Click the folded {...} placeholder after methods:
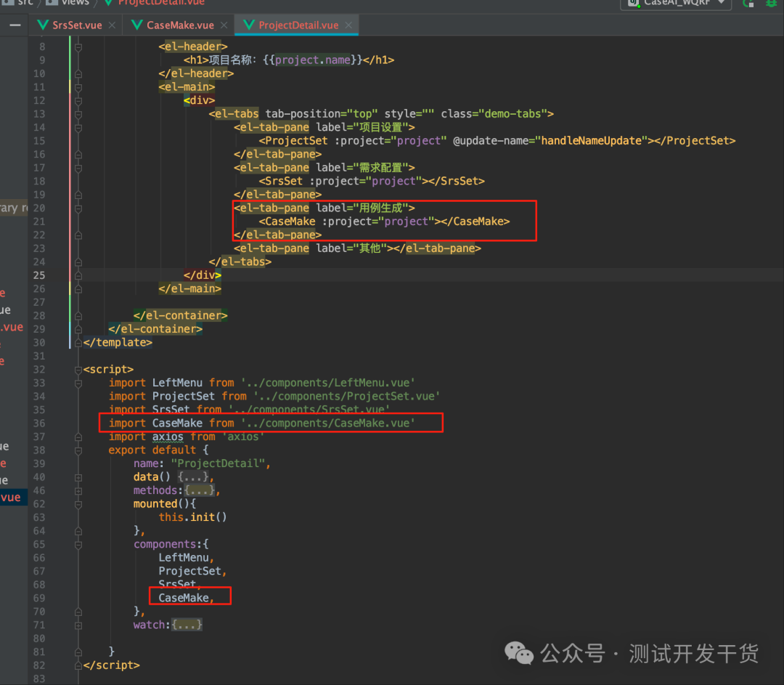Viewport: 784px width, 685px height. pyautogui.click(x=200, y=490)
